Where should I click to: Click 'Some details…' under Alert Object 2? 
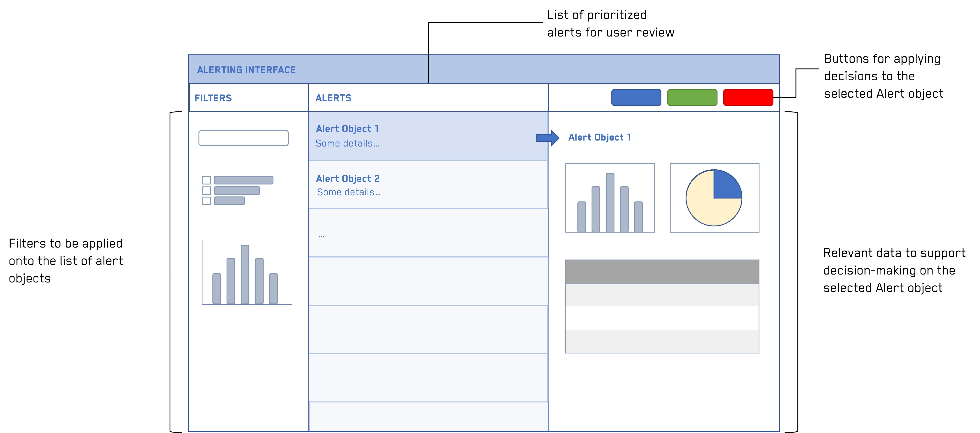348,192
